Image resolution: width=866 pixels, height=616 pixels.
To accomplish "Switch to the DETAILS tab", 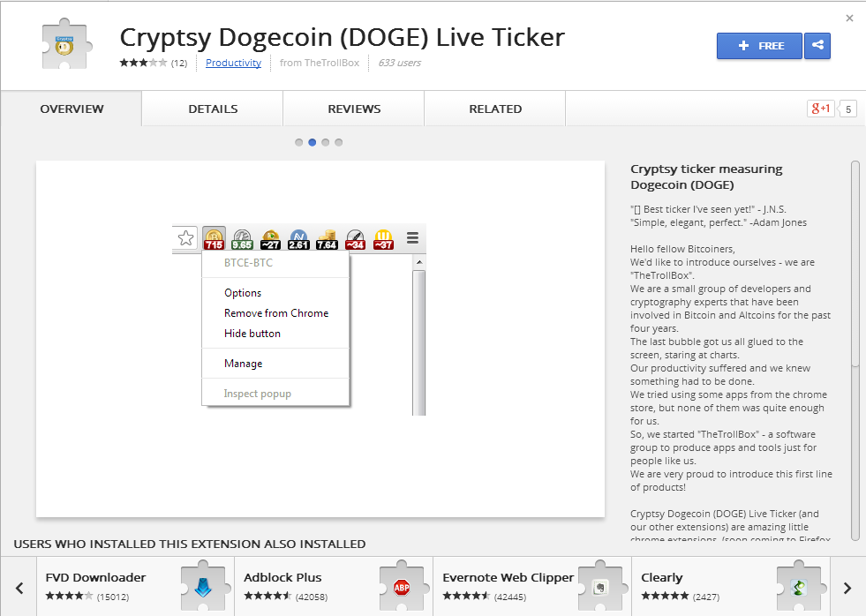I will [213, 109].
